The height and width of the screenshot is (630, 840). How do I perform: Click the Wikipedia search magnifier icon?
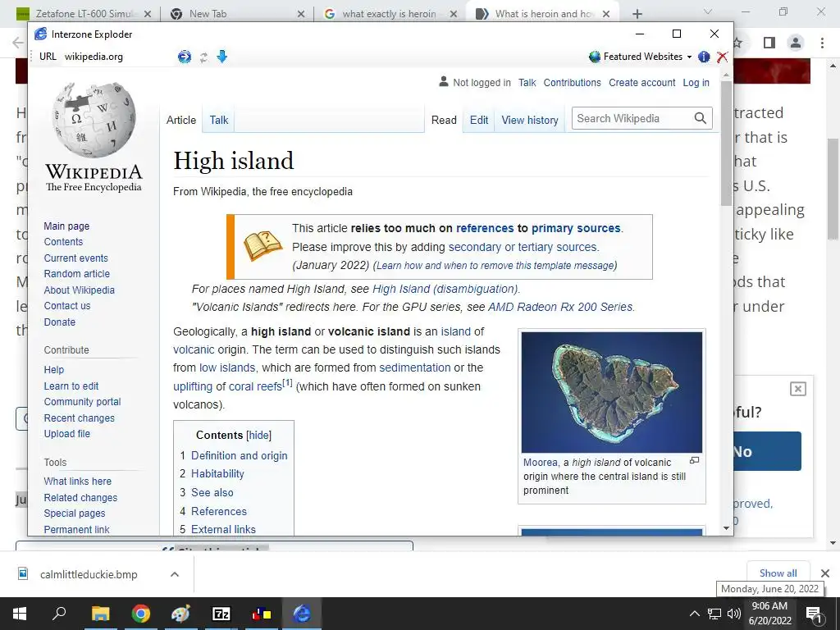click(701, 118)
